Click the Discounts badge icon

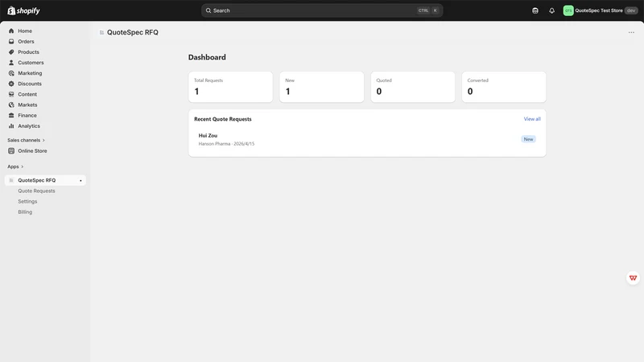(x=11, y=84)
